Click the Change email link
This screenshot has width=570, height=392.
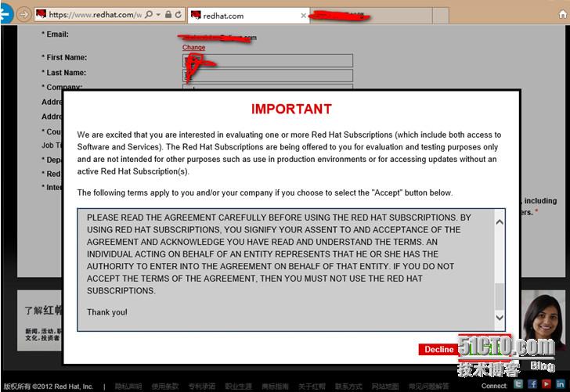click(x=193, y=47)
